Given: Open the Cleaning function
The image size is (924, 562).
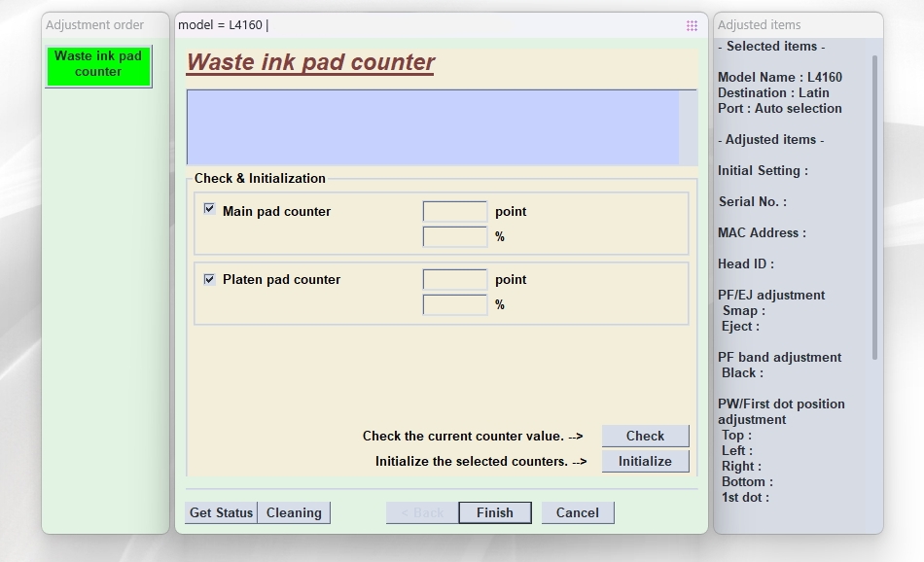Looking at the screenshot, I should (294, 512).
